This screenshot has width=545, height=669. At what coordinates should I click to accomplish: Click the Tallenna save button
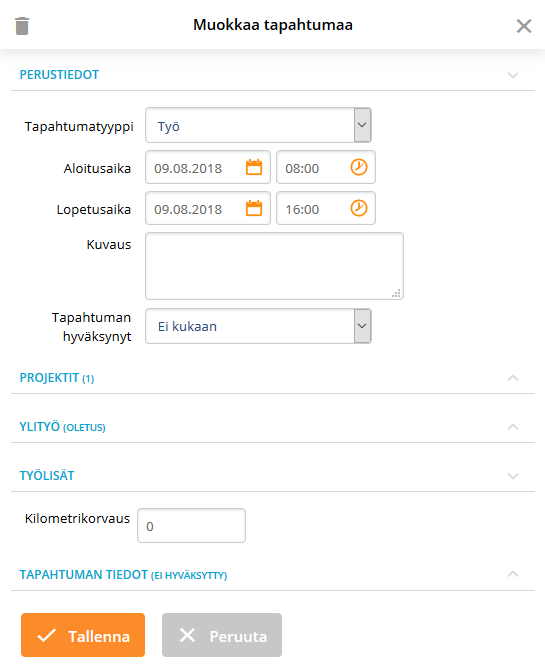click(83, 635)
